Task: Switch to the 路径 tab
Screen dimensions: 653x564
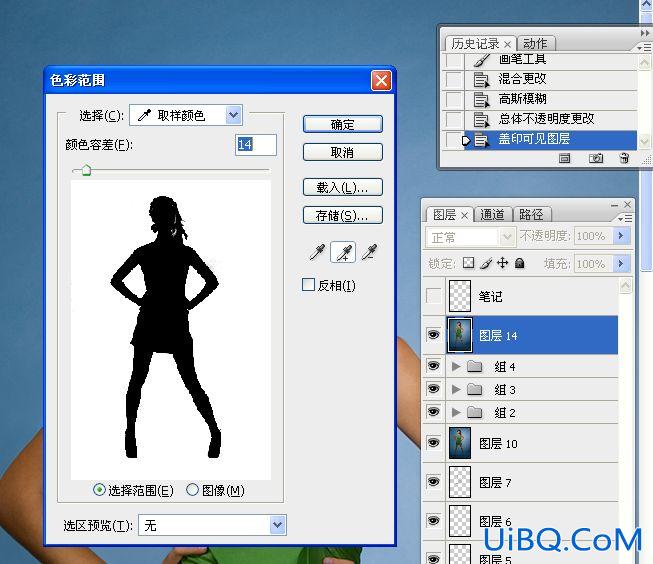Action: (x=531, y=215)
